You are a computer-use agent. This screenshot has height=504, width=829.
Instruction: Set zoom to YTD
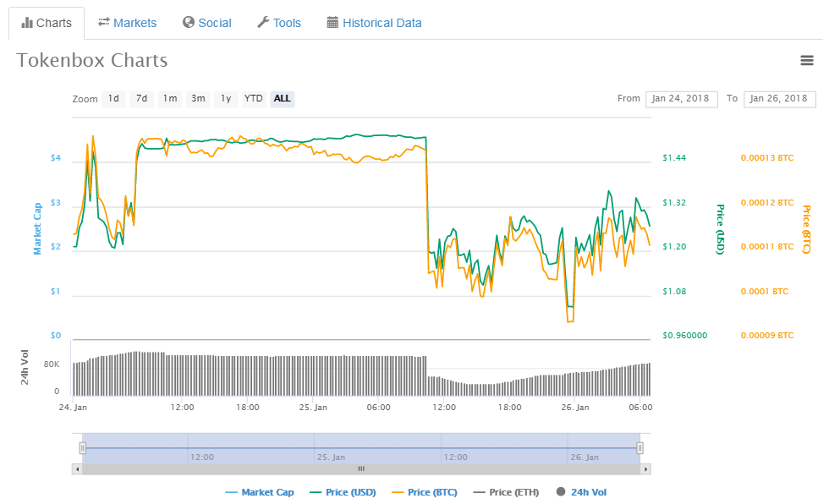254,99
